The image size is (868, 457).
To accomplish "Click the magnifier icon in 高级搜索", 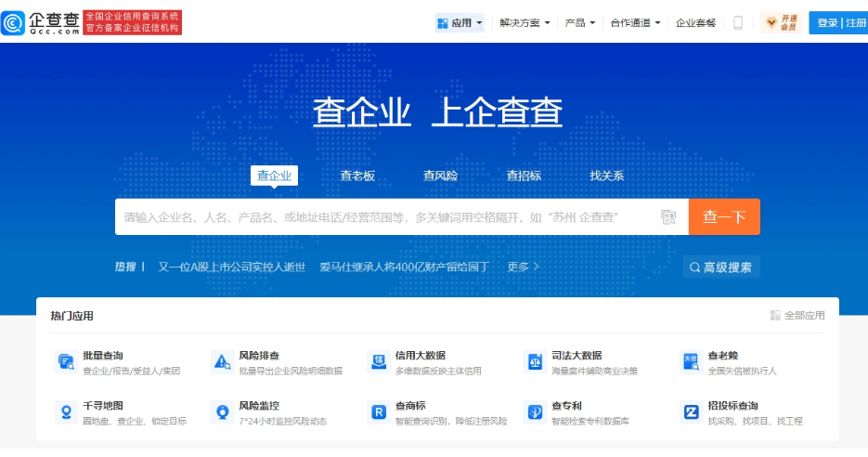I will [x=694, y=268].
